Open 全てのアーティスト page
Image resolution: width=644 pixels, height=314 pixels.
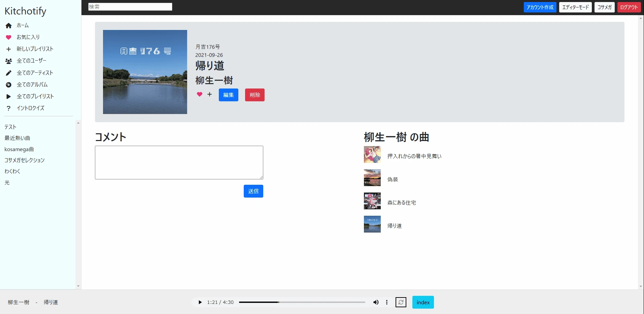point(35,73)
